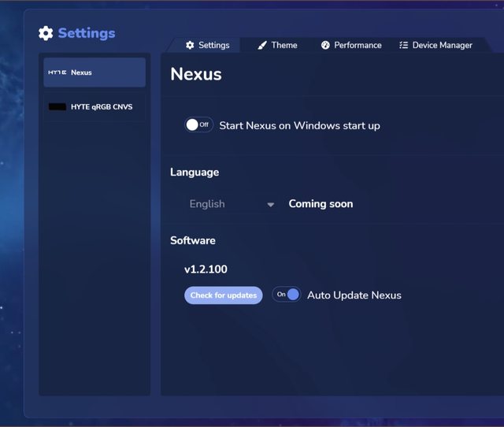The image size is (504, 427).
Task: Select Nexus in the left sidebar
Action: 94,72
